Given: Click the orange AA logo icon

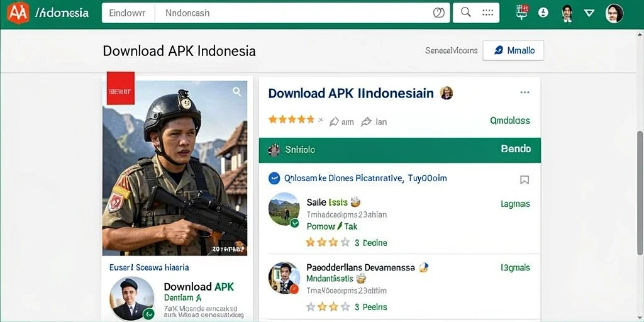Looking at the screenshot, I should 18,13.
